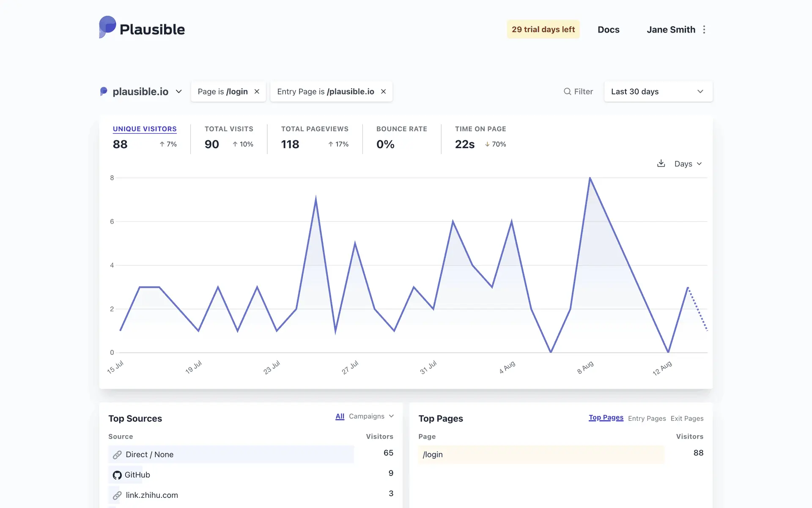This screenshot has height=508, width=812.
Task: Remove the Page is /login filter
Action: pyautogui.click(x=257, y=91)
